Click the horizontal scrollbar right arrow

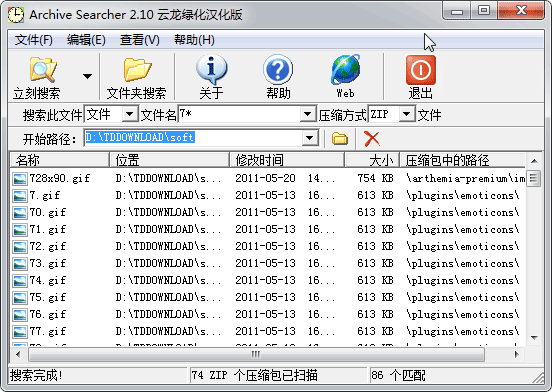click(516, 354)
